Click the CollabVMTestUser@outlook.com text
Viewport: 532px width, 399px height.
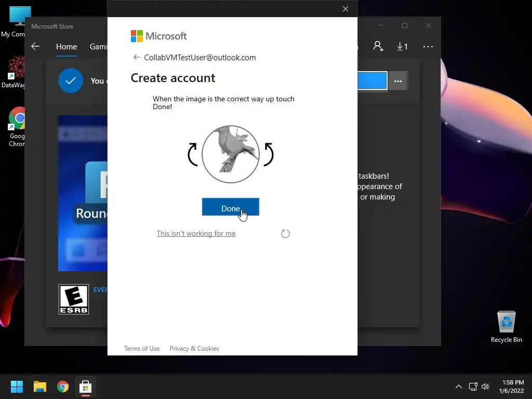click(x=200, y=57)
